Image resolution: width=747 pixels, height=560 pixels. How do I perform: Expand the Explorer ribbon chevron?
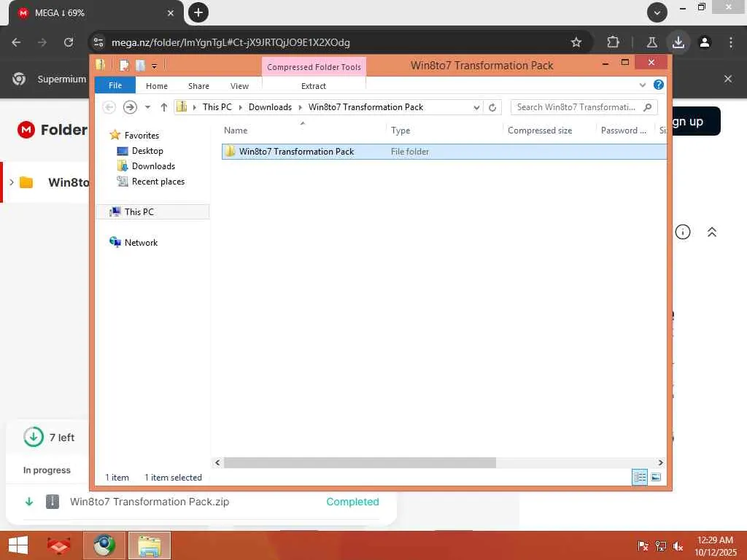tap(643, 85)
